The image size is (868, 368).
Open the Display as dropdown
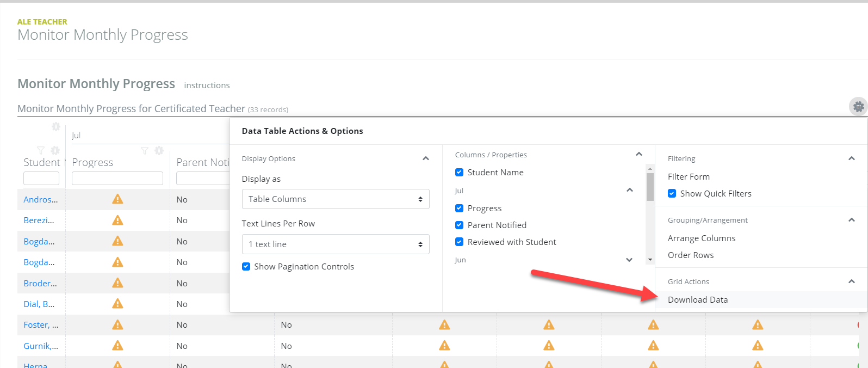pyautogui.click(x=335, y=199)
